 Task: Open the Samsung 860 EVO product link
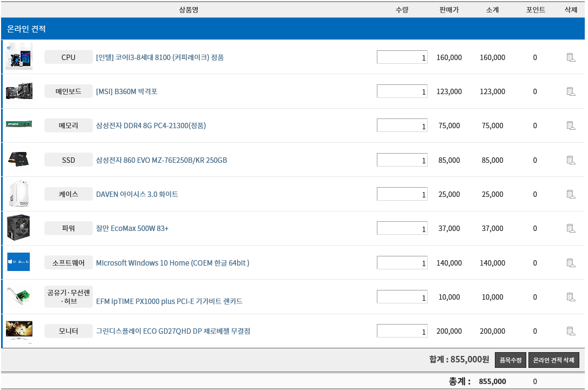coord(161,160)
